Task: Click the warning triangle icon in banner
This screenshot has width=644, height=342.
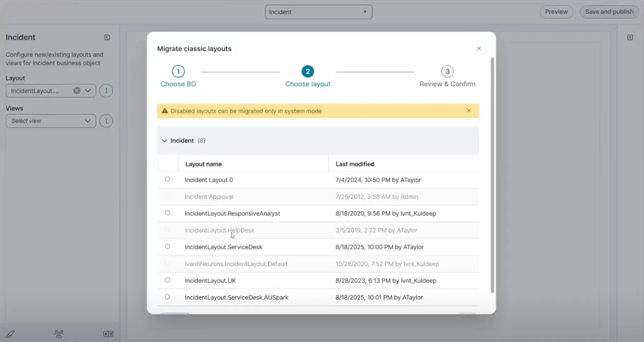Action: click(x=165, y=111)
